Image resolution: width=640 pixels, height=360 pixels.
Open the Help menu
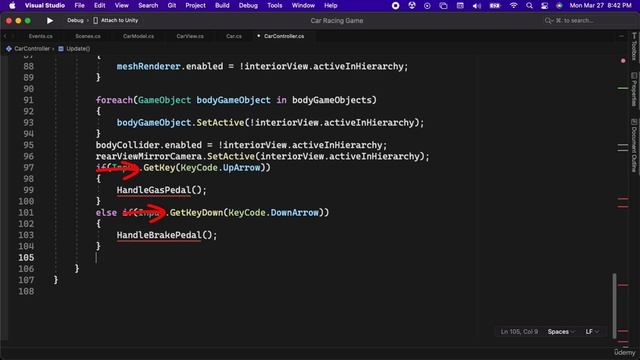[x=331, y=6]
